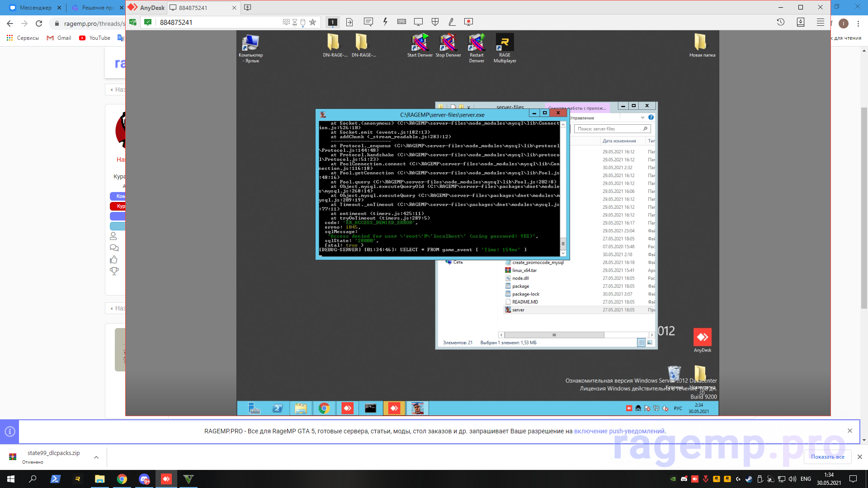Select linux_x64.tar in Explorer list
868x488 pixels.
coord(524,270)
